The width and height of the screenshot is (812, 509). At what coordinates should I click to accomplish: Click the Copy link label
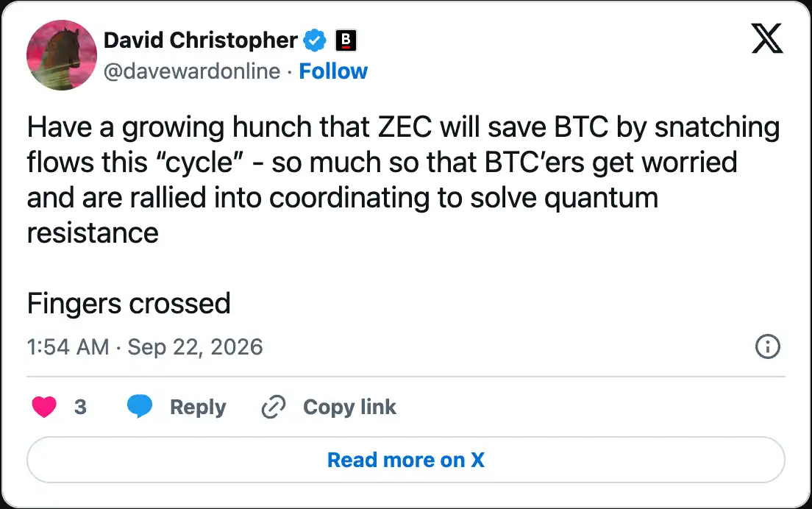click(349, 407)
